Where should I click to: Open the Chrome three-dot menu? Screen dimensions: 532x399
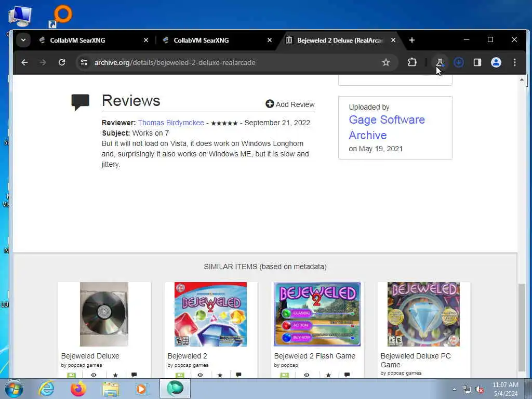coord(515,62)
